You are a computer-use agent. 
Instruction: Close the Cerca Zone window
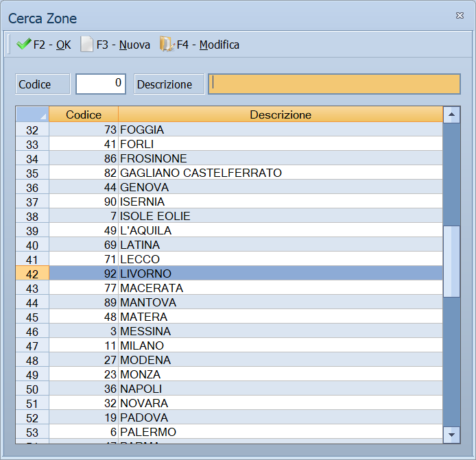(460, 16)
